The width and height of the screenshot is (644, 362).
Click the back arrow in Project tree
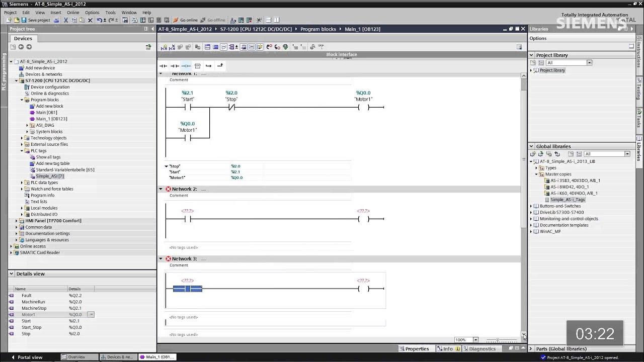[21, 47]
